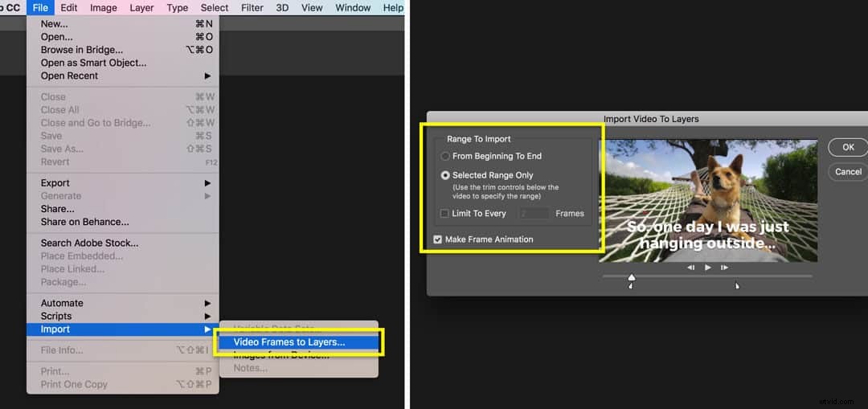
Task: Expand the Export submenu
Action: (123, 183)
